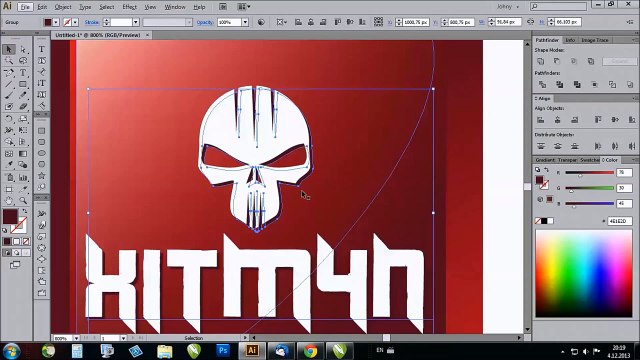Toggle the Change Screen Mode button
640x360 pixels.
click(x=15, y=265)
